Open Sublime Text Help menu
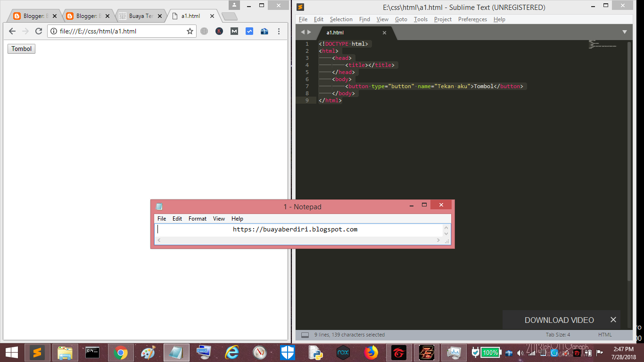Screen dimensions: 644x362 499,19
